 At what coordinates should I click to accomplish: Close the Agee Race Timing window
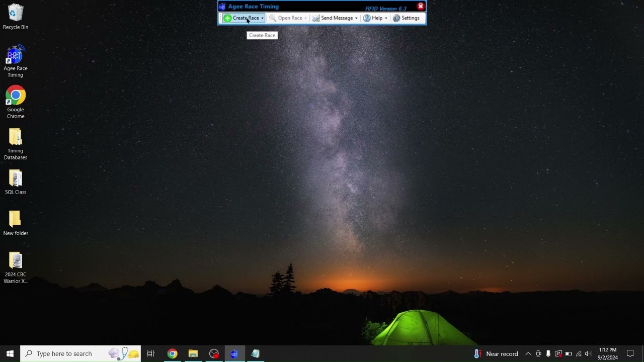coord(421,6)
